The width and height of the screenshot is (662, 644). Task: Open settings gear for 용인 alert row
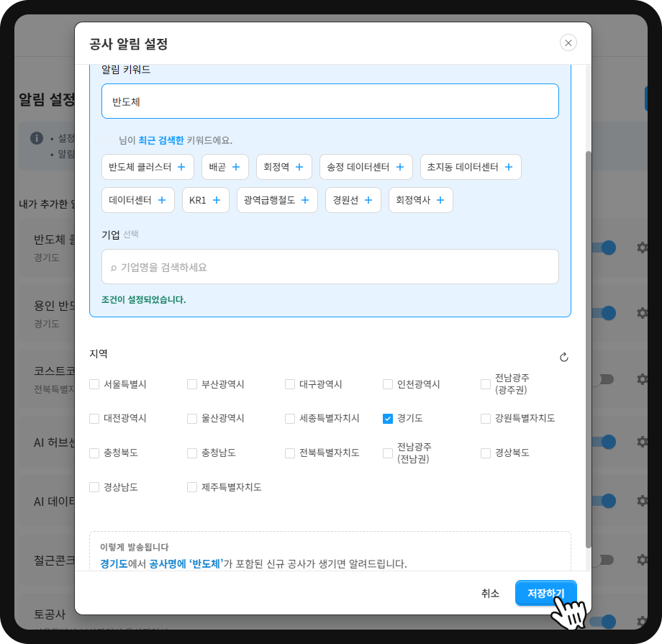[x=642, y=313]
